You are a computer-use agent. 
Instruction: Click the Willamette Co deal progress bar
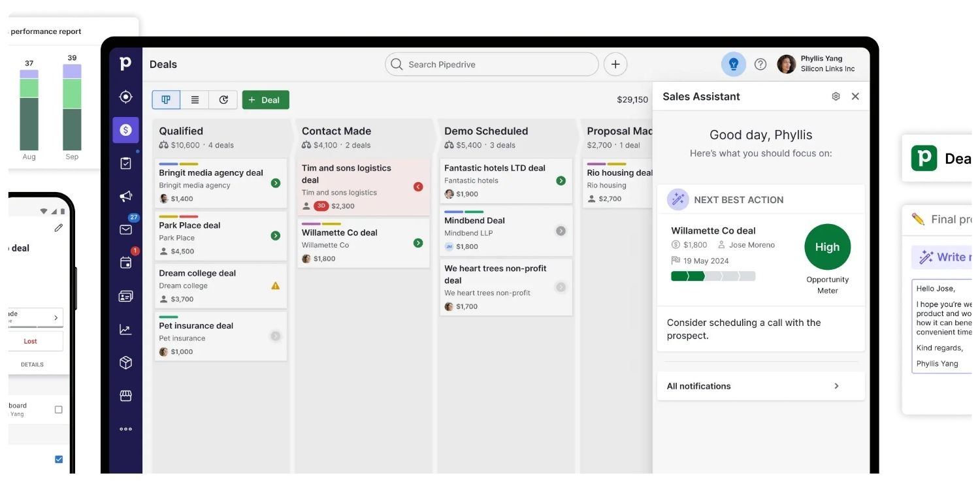click(x=713, y=276)
